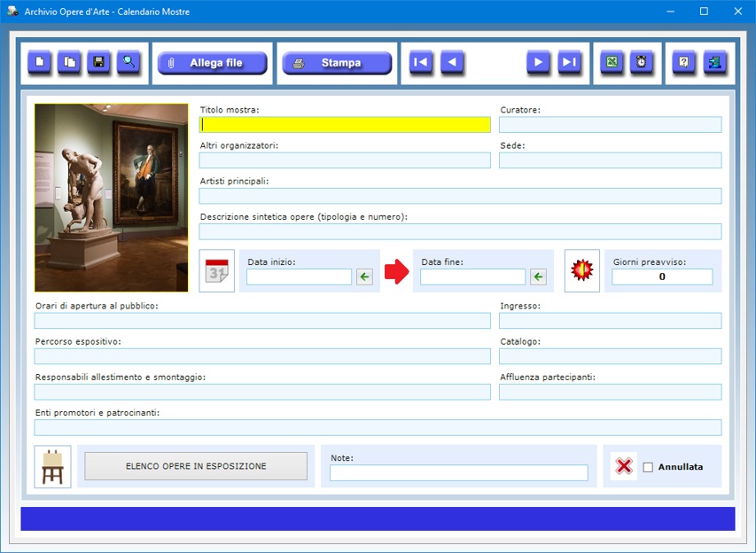Duplicate the record with copy icon

coord(69,62)
